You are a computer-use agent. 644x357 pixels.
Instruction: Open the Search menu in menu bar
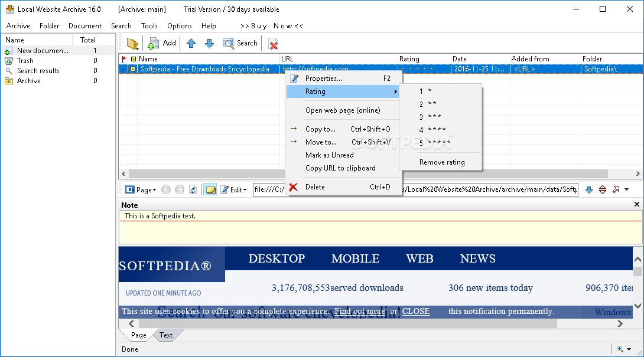[x=121, y=26]
